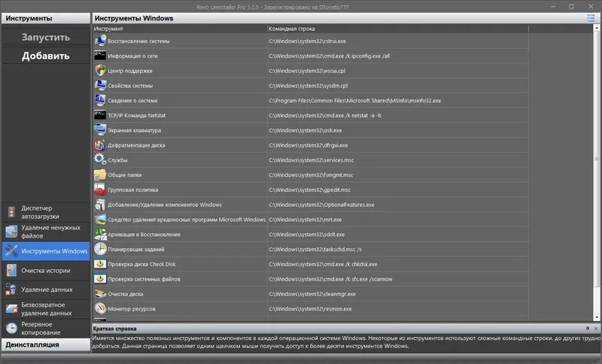Image resolution: width=602 pixels, height=364 pixels.
Task: Click the command cmd.exe /k netstat -a -b
Action: coord(325,116)
